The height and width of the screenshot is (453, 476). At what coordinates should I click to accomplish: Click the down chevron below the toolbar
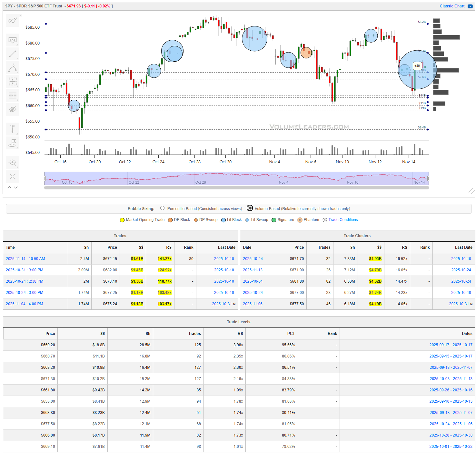16,187
